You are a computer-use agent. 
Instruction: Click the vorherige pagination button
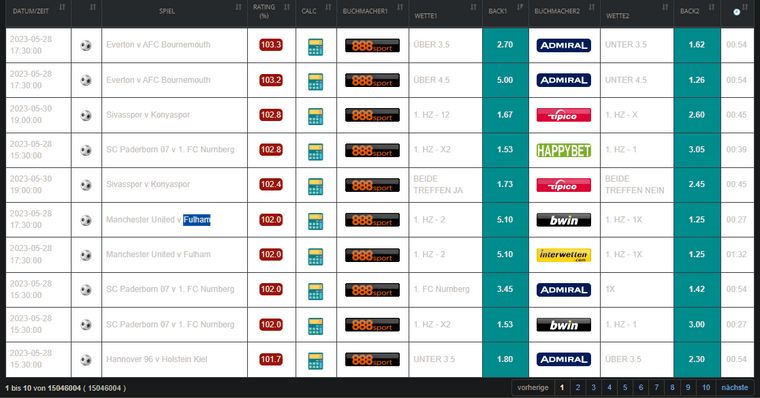tap(533, 387)
